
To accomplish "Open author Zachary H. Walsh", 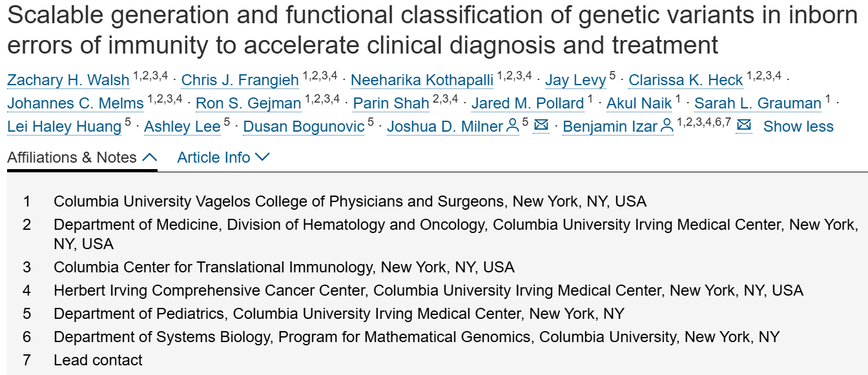I will (x=68, y=80).
